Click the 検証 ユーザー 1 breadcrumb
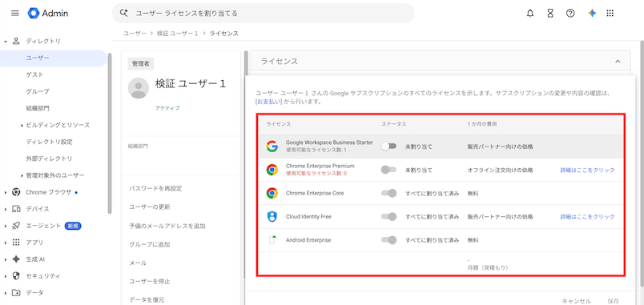This screenshot has width=644, height=305. point(178,34)
